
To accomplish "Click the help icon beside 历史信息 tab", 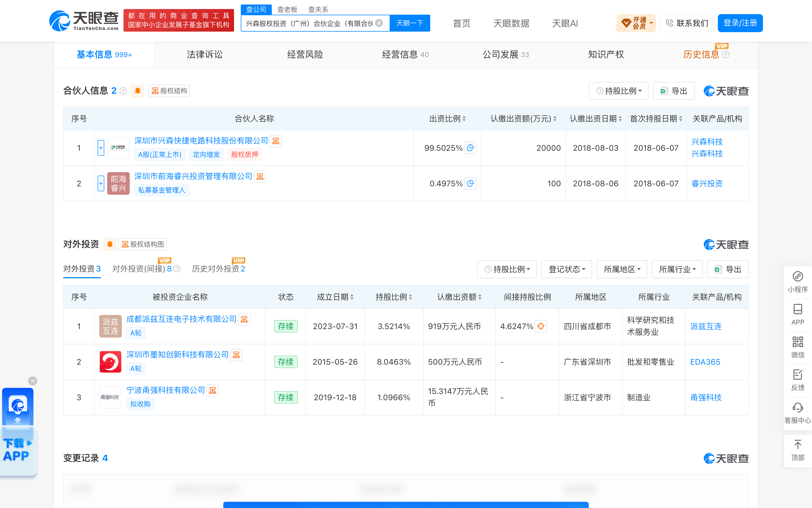I will (x=725, y=54).
